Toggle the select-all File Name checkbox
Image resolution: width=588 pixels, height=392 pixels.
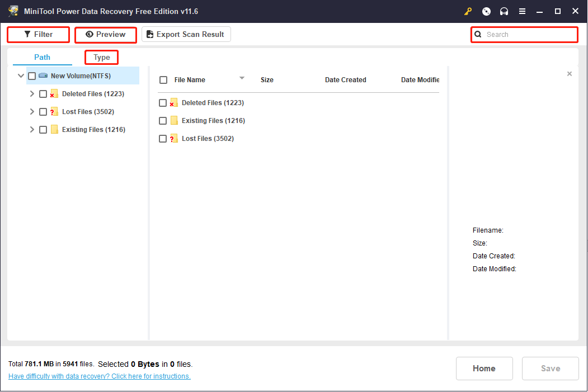tap(163, 80)
